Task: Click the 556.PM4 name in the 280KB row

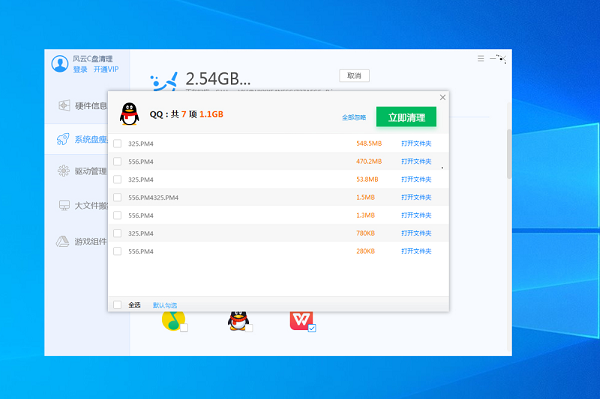Action: pyautogui.click(x=141, y=252)
